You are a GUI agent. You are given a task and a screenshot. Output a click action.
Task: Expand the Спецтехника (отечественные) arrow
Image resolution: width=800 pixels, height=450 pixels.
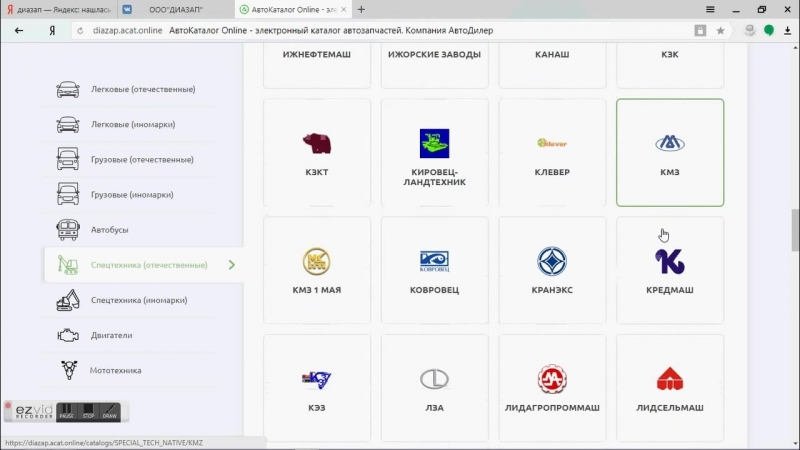click(x=231, y=265)
